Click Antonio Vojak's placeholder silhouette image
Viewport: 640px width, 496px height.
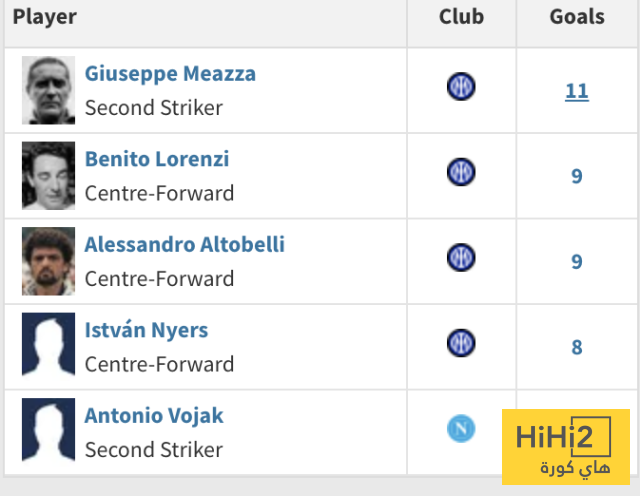[48, 432]
